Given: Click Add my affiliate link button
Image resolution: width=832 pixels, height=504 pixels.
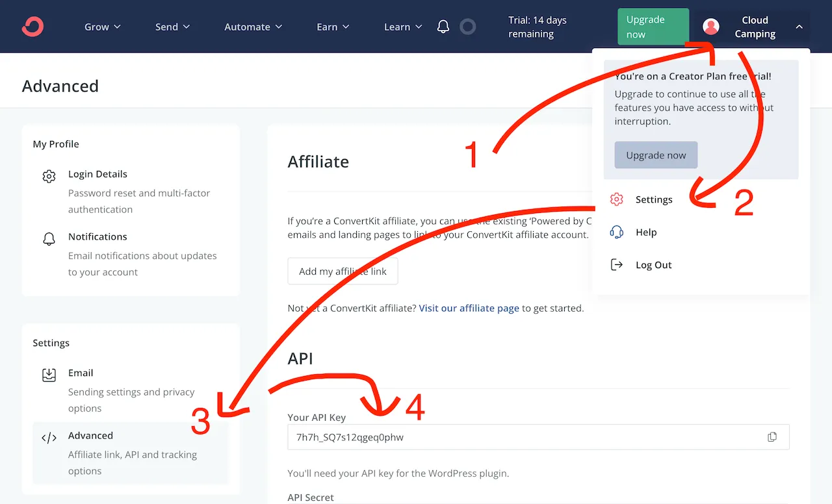Looking at the screenshot, I should click(x=343, y=271).
